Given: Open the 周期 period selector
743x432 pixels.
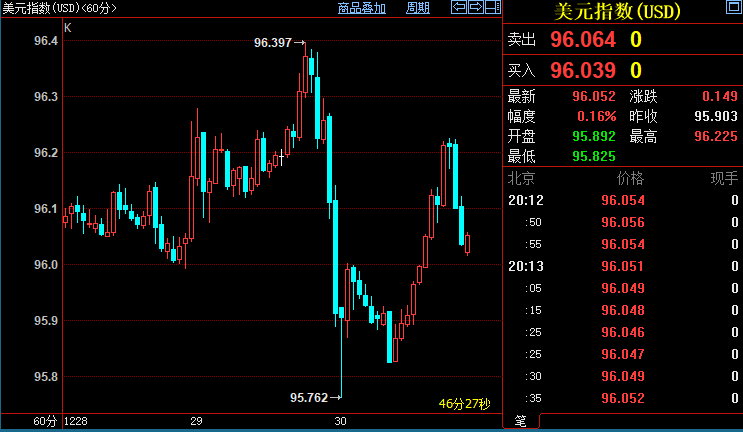Looking at the screenshot, I should [x=418, y=8].
